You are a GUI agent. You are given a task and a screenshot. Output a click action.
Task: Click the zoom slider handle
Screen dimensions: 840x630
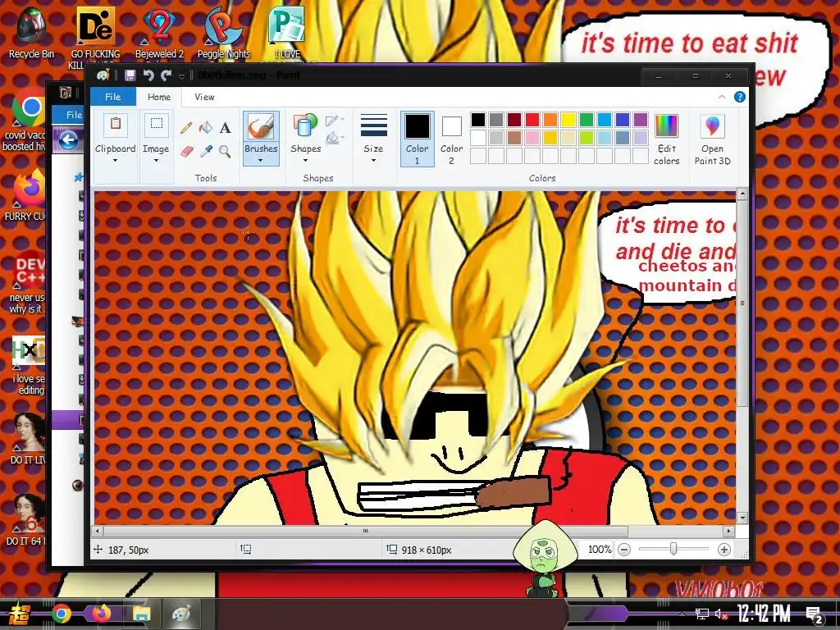pyautogui.click(x=673, y=549)
